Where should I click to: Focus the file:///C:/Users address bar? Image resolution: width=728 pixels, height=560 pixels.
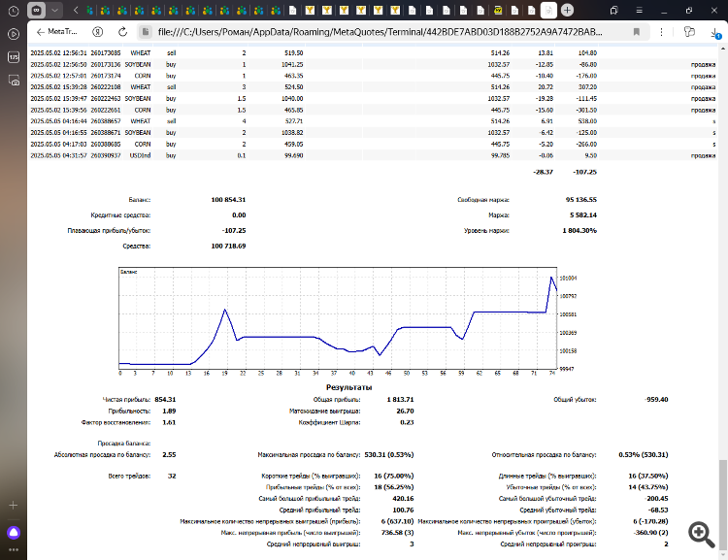click(380, 32)
